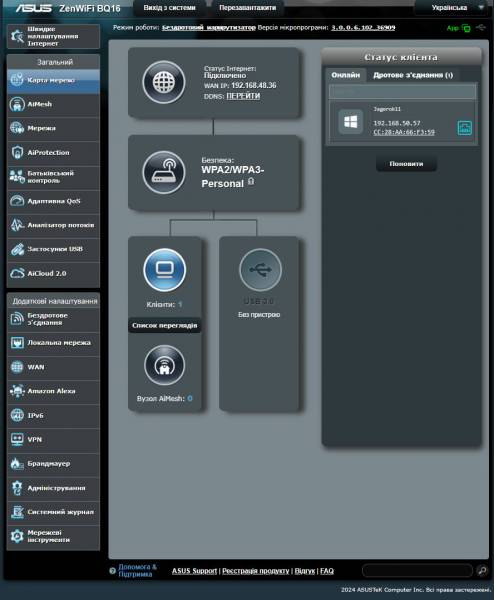
Task: Click the Аналізатор потоків traffic icon
Action: 17,225
